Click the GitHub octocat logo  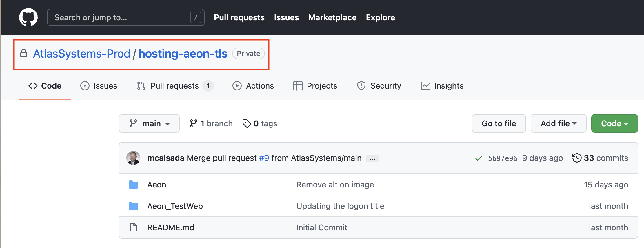tap(28, 17)
